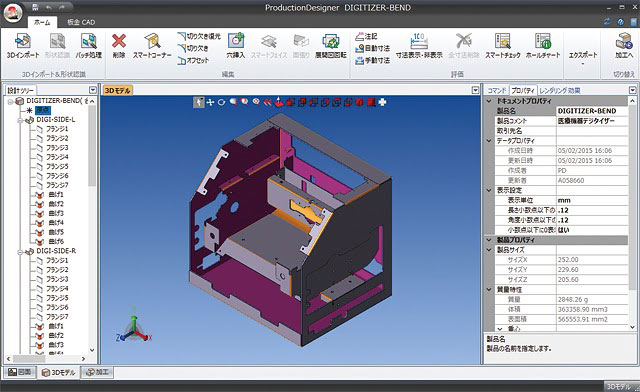Screen dimensions: 640x392
Task: Click the 切り欠き notch tool
Action: pos(193,48)
